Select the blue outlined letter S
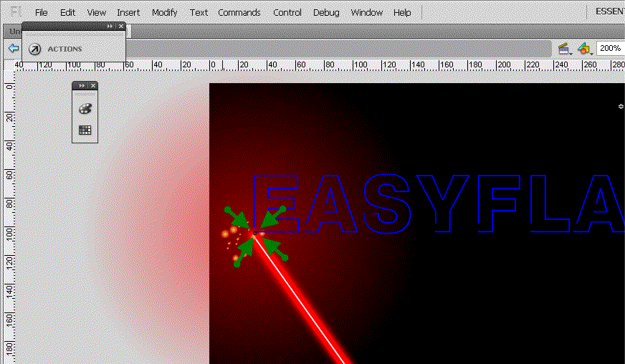 click(386, 203)
